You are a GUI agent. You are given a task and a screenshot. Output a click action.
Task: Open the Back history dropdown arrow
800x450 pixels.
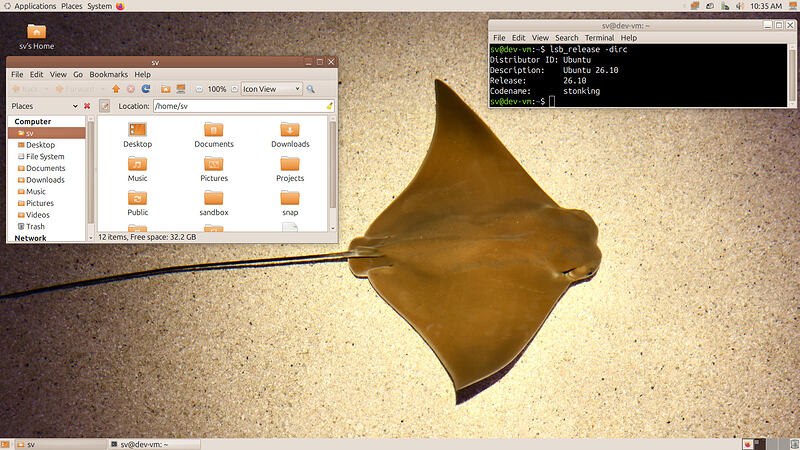tap(46, 89)
